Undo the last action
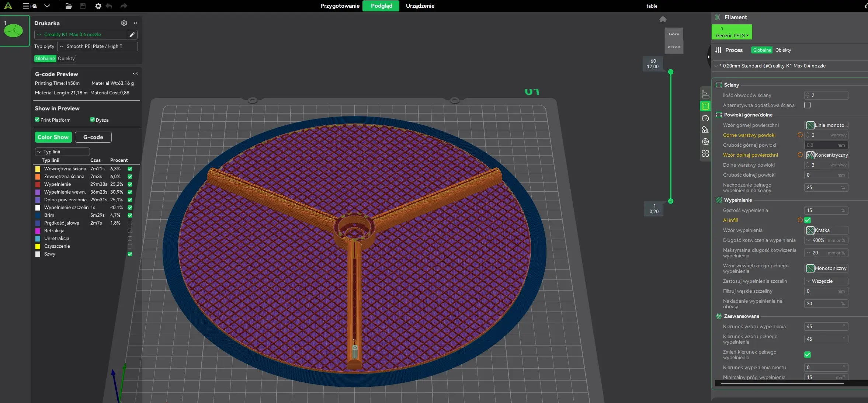Viewport: 868px width, 403px height. click(x=109, y=6)
